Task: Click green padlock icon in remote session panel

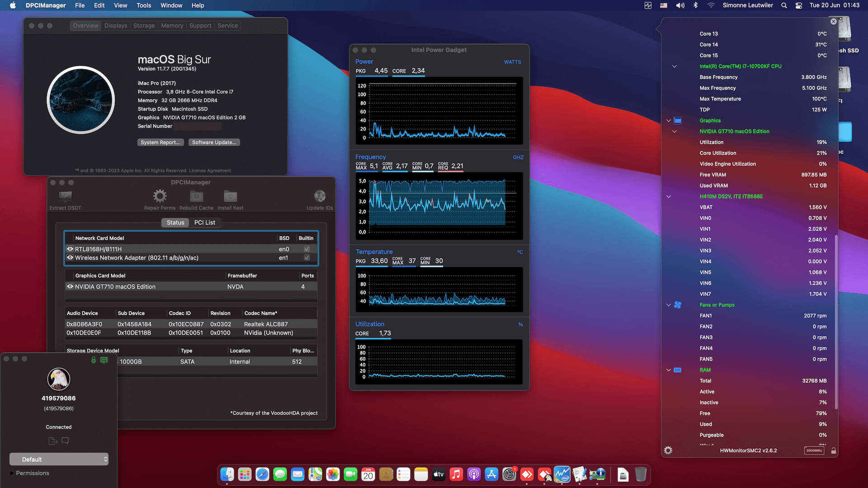Action: pos(93,360)
